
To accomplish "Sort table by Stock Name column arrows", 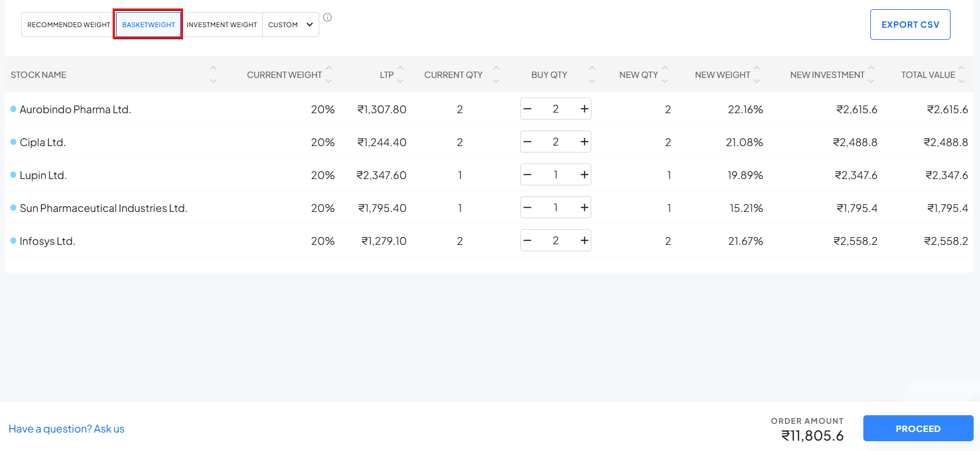I will pos(213,74).
